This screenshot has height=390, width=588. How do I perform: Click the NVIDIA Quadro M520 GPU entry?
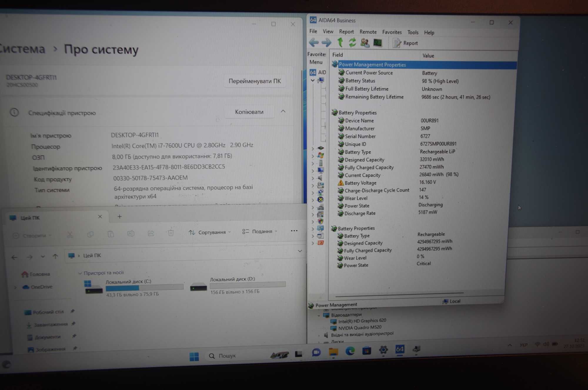coord(356,327)
